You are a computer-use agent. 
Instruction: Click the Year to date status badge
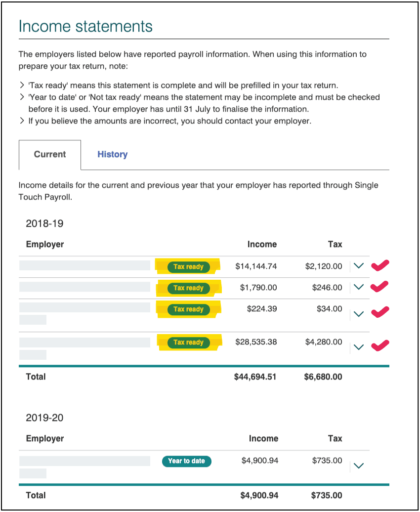point(186,461)
